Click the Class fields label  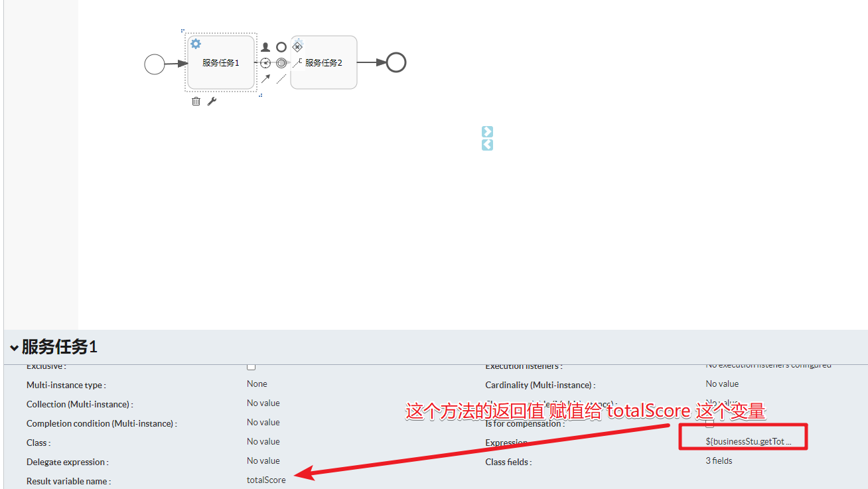click(x=509, y=462)
